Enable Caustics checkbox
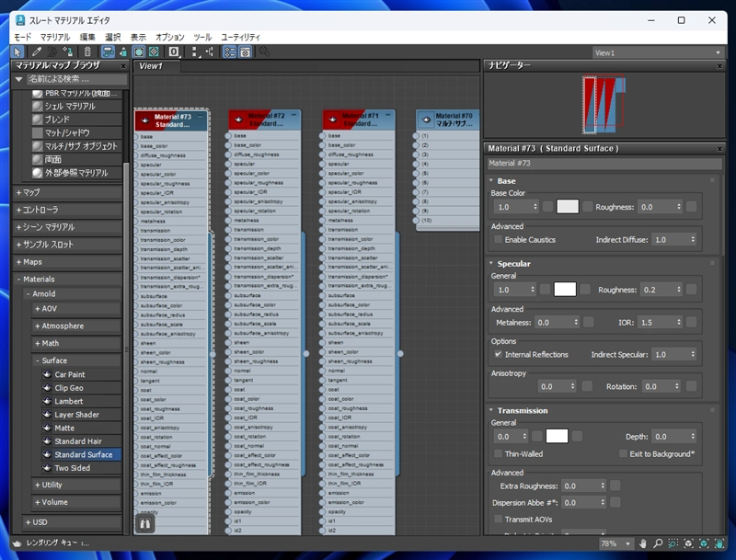The width and height of the screenshot is (736, 560). coord(499,240)
